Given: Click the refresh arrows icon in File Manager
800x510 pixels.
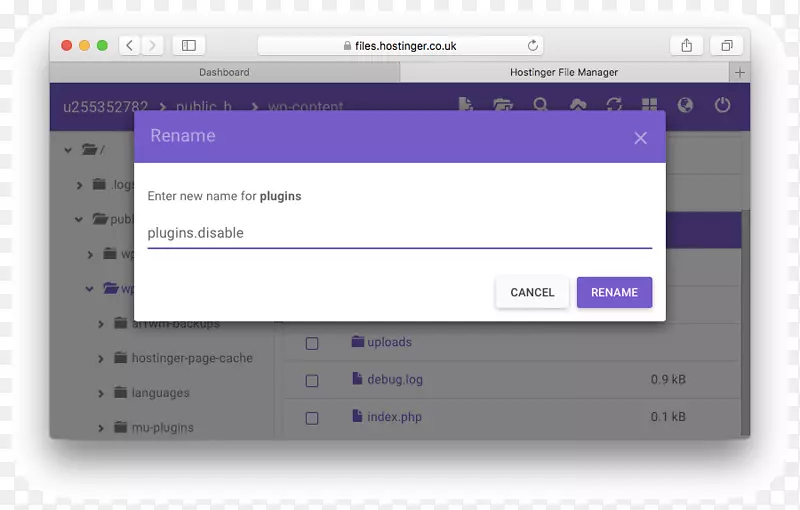Looking at the screenshot, I should pos(614,105).
